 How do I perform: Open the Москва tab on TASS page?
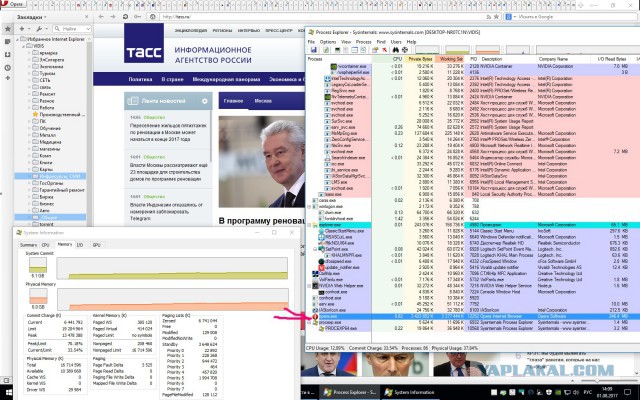(263, 101)
